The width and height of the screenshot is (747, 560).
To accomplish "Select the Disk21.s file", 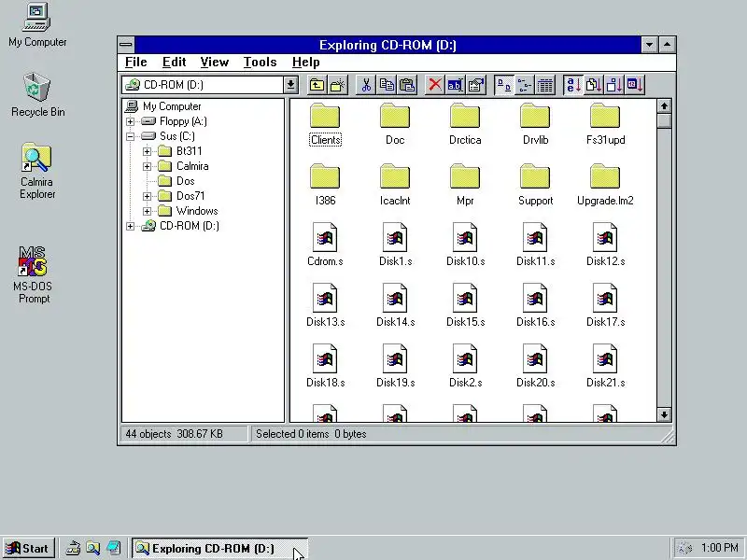I will (x=605, y=367).
